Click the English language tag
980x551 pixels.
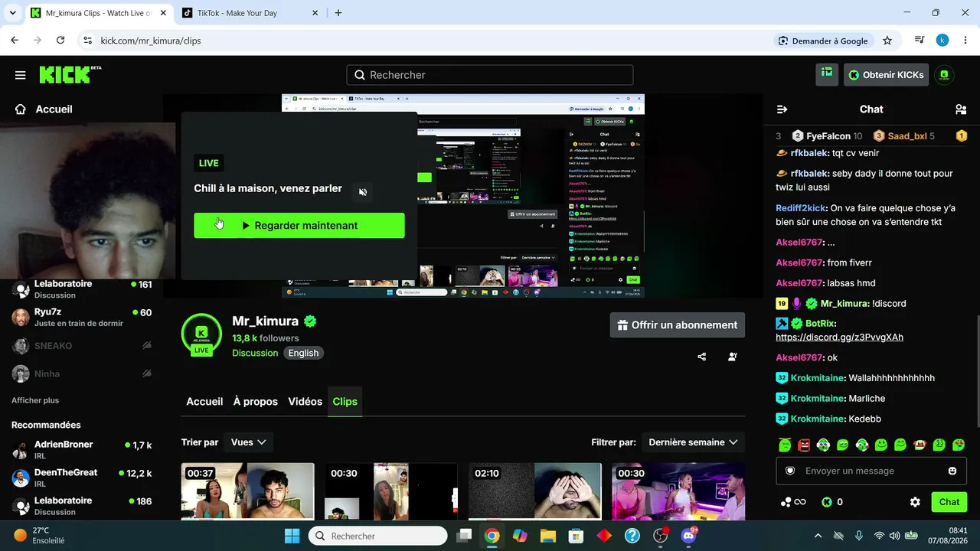click(x=303, y=353)
